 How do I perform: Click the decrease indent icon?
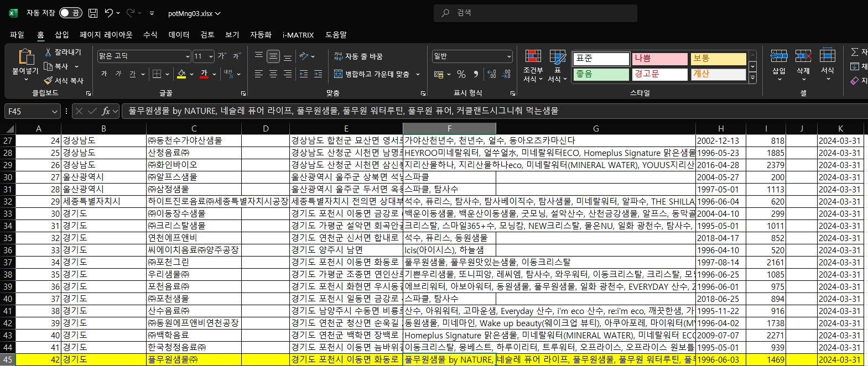coord(304,74)
